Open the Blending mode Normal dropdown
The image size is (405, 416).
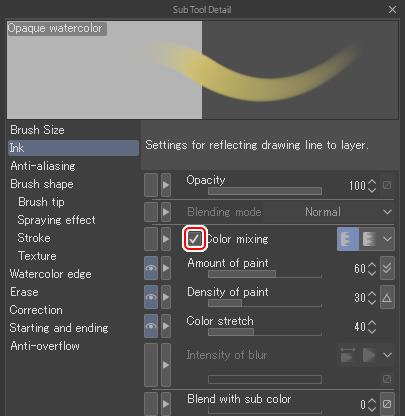(x=328, y=212)
